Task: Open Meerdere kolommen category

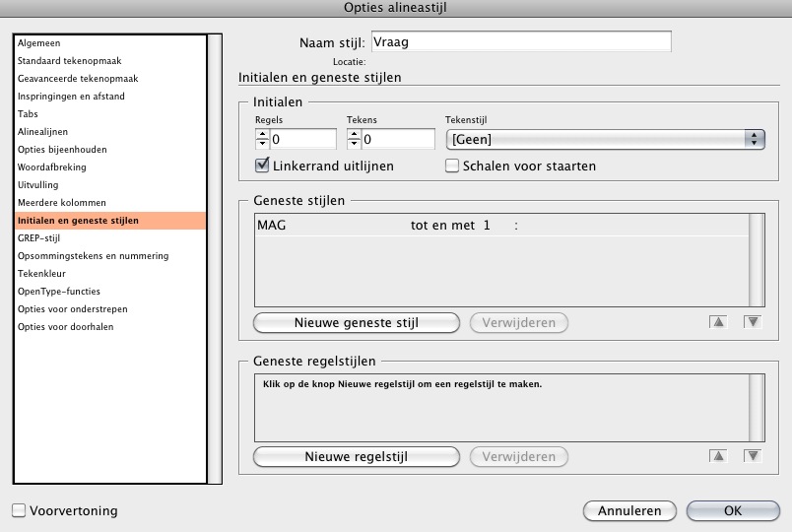Action: click(110, 202)
